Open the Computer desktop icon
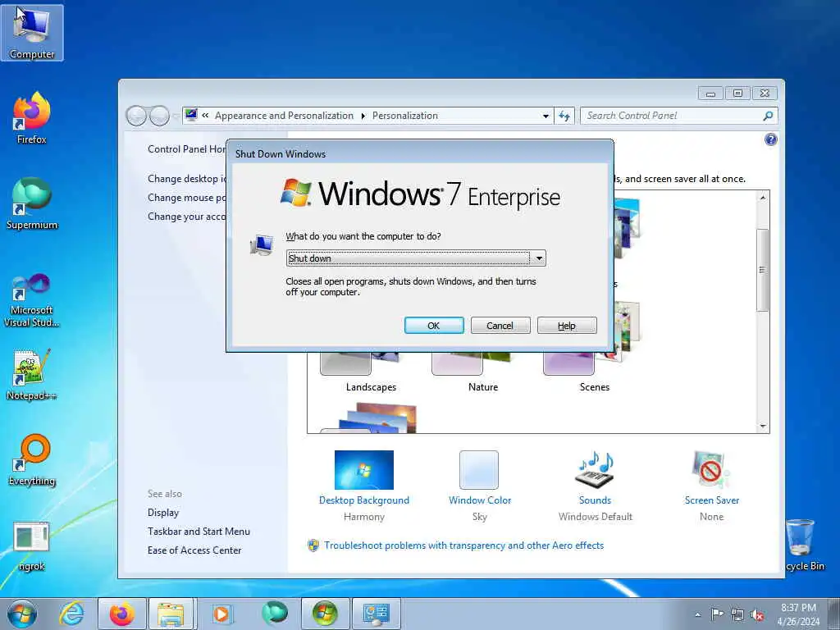840x630 pixels. (x=32, y=33)
